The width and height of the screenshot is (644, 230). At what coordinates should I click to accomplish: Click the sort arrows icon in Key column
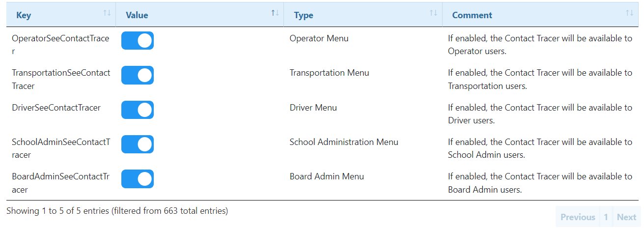point(107,13)
